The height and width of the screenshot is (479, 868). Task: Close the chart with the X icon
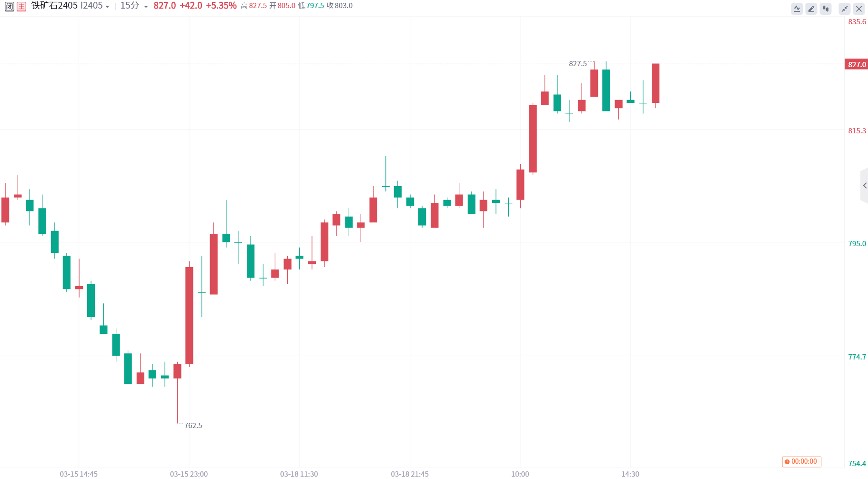[x=859, y=9]
